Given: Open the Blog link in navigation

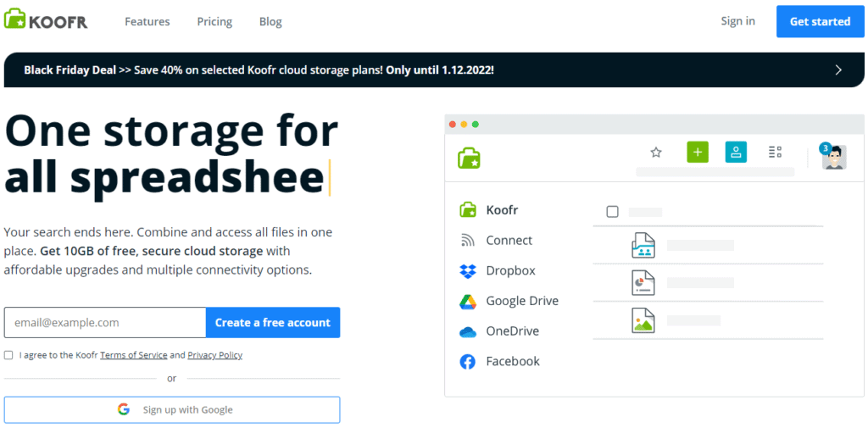Looking at the screenshot, I should pos(270,21).
